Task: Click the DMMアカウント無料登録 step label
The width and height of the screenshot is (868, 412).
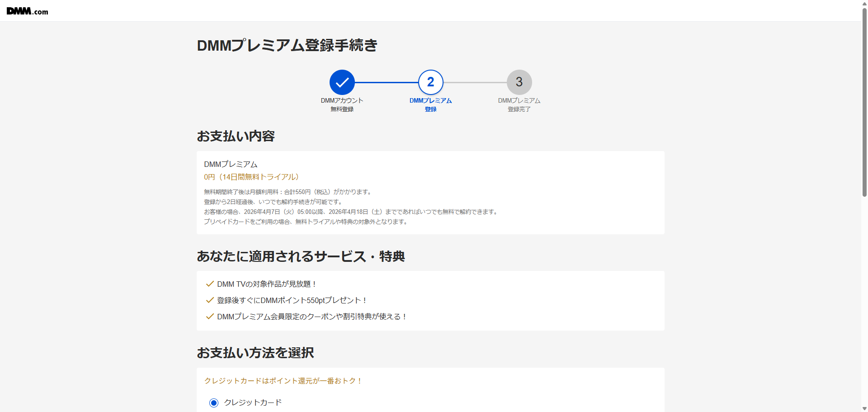Action: [x=342, y=104]
